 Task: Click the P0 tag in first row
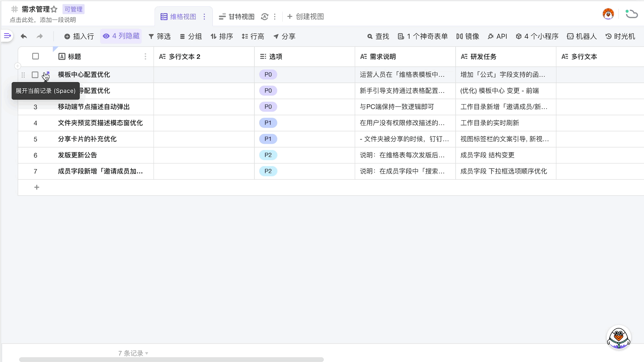click(268, 75)
